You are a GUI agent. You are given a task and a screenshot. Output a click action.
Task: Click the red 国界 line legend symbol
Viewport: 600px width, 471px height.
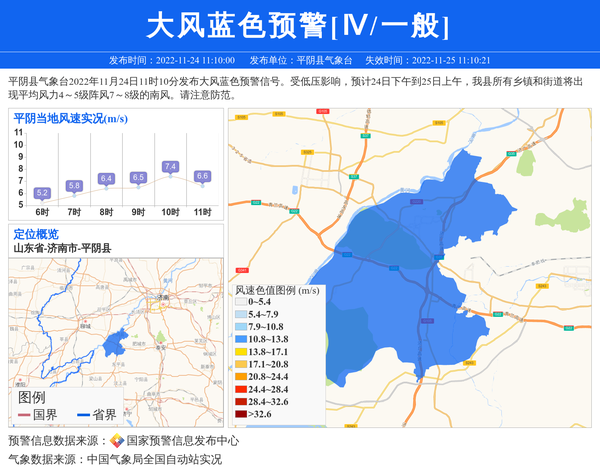click(x=24, y=415)
